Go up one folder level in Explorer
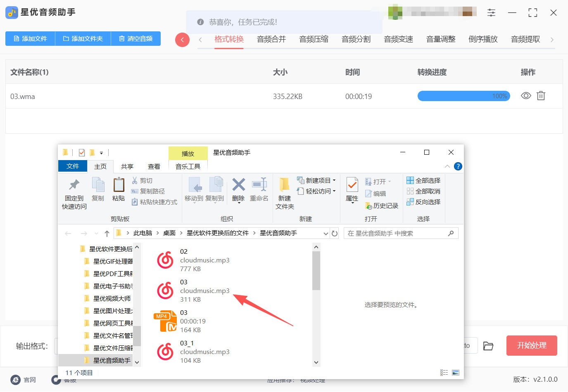 click(107, 234)
